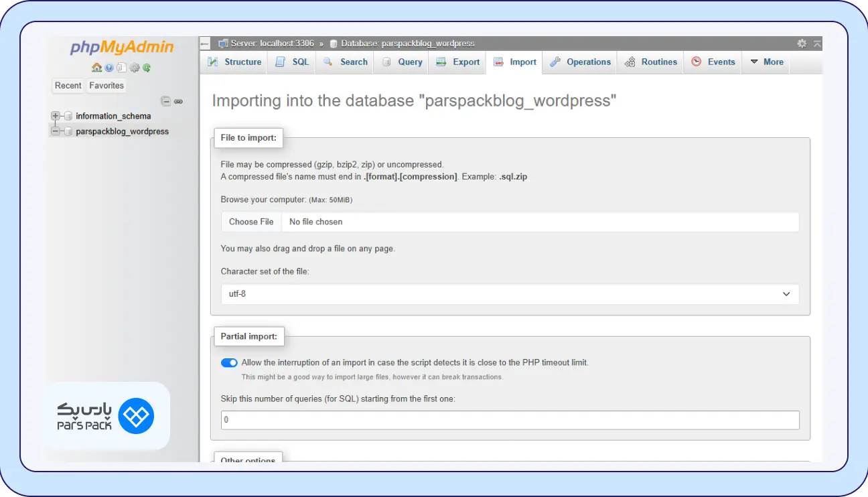Click the parspackblog_wordpress database cylinder icon
The height and width of the screenshot is (497, 868).
click(68, 131)
